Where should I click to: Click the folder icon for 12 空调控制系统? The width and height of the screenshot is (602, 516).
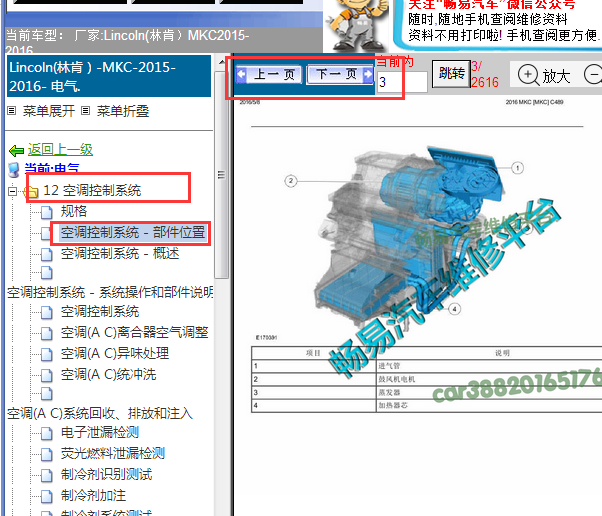tap(31, 191)
